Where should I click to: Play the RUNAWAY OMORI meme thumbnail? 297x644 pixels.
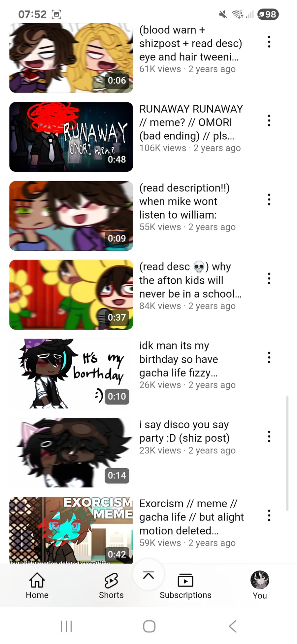point(71,137)
